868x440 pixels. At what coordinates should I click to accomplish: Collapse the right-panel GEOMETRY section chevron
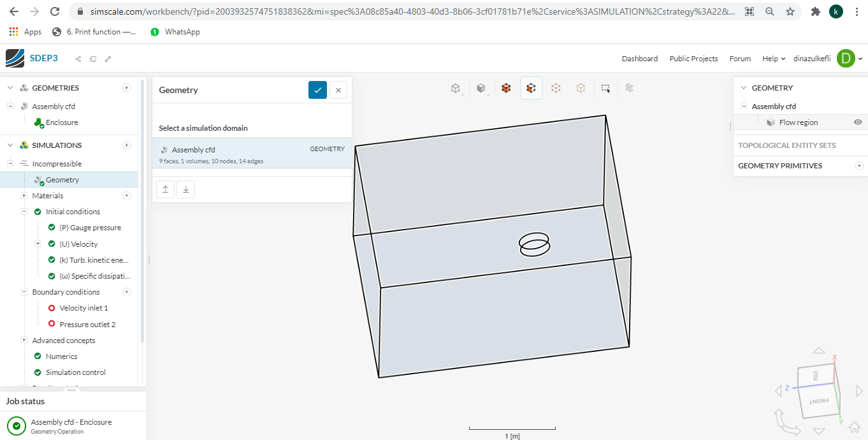pos(743,88)
